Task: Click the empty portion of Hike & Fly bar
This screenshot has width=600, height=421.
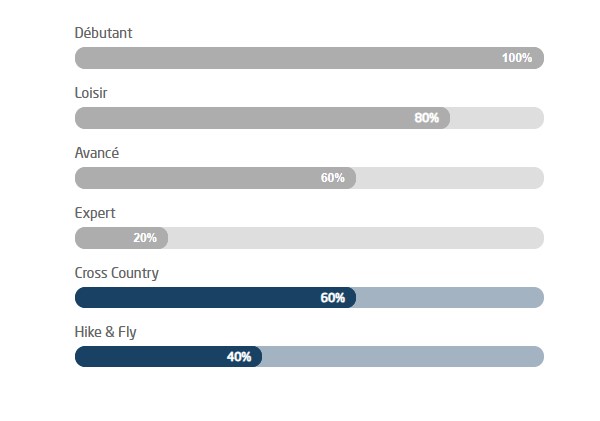Action: pos(402,358)
